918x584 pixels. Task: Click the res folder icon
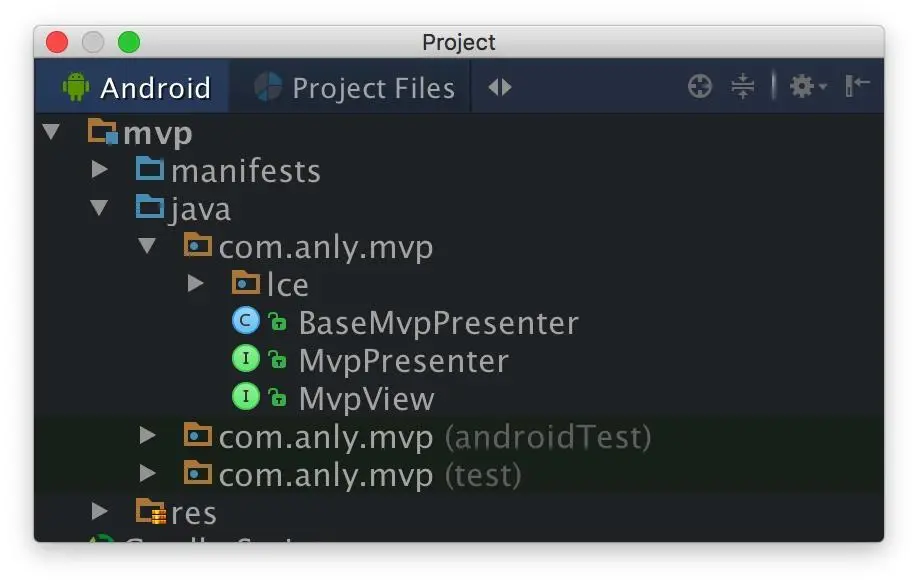point(151,512)
